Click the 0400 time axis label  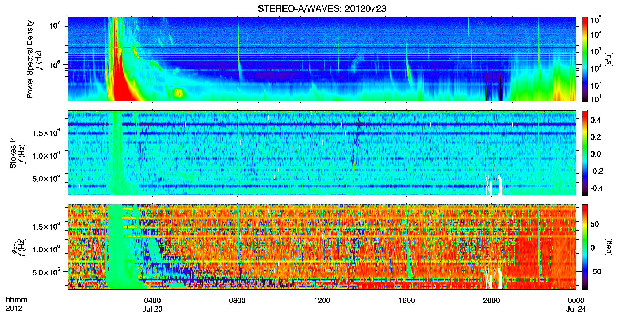152,301
